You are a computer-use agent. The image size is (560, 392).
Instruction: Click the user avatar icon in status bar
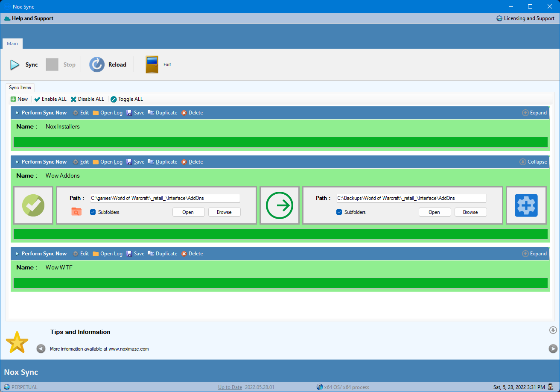point(551,387)
